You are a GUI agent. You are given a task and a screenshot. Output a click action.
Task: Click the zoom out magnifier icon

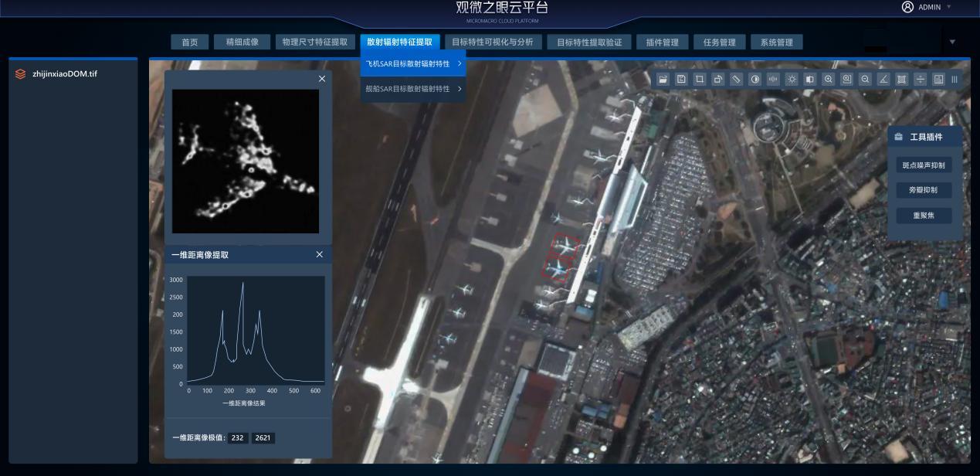[x=866, y=79]
